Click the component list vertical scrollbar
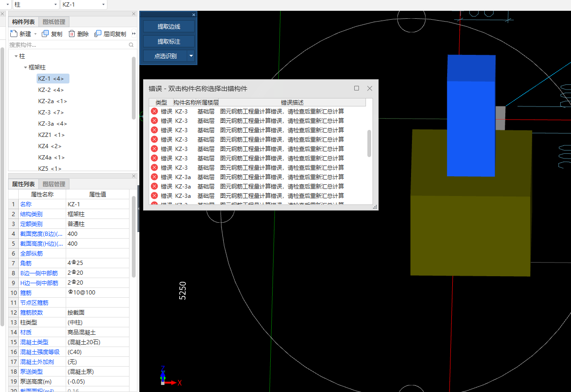Image resolution: width=571 pixels, height=392 pixels. [134, 88]
